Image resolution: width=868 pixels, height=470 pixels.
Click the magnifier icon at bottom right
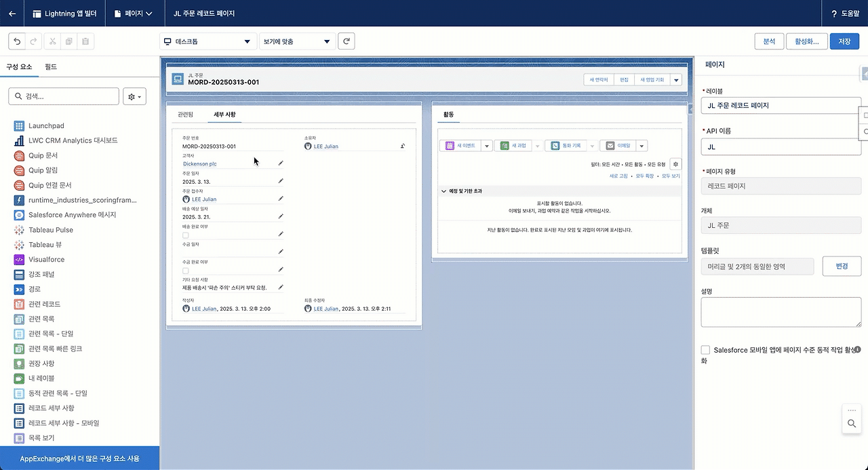coord(852,424)
